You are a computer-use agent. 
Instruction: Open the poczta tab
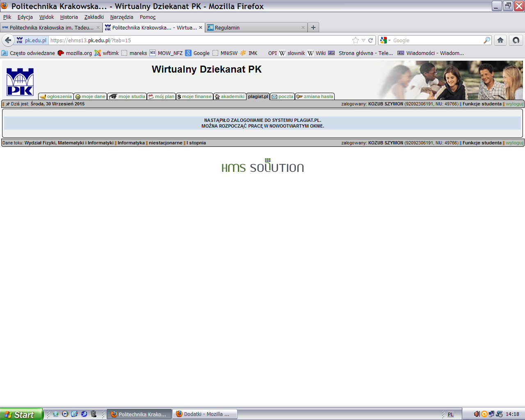pyautogui.click(x=282, y=96)
